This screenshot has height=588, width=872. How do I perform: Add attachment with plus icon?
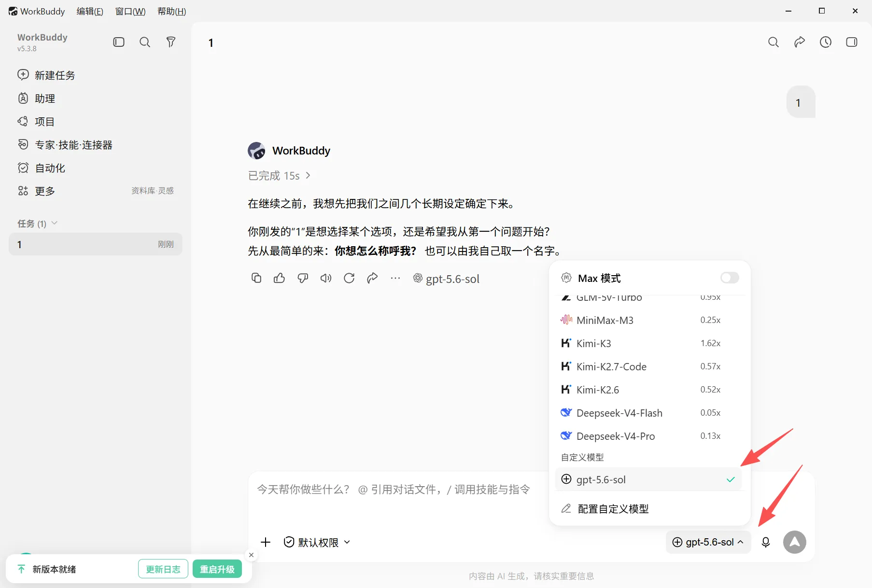pos(266,542)
